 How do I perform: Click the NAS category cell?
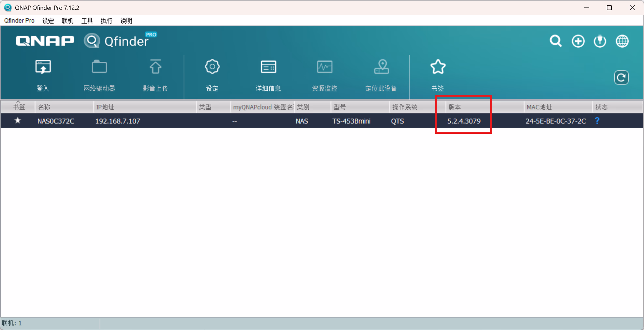click(x=302, y=121)
